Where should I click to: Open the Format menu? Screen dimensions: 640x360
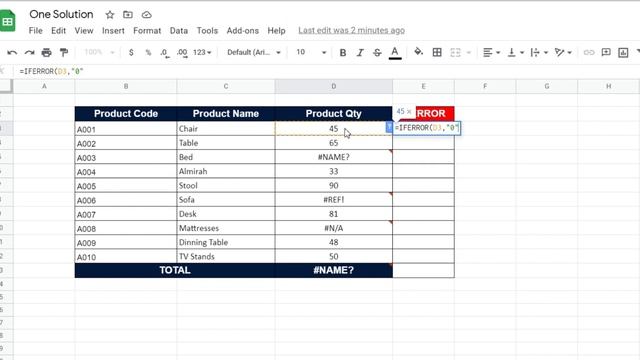pyautogui.click(x=147, y=31)
